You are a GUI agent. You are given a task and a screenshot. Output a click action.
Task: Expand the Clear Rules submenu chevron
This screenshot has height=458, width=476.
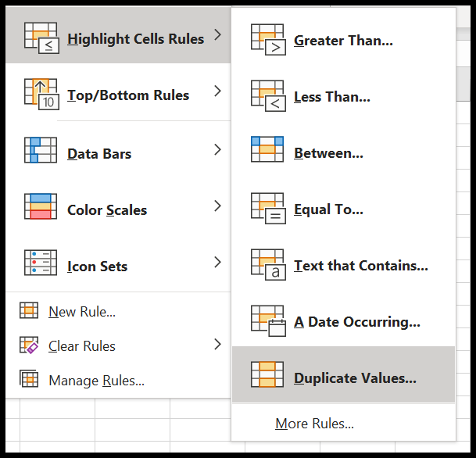click(x=217, y=344)
